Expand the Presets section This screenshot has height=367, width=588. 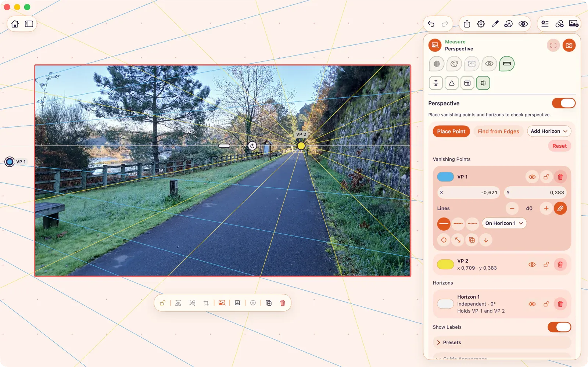tap(502, 342)
